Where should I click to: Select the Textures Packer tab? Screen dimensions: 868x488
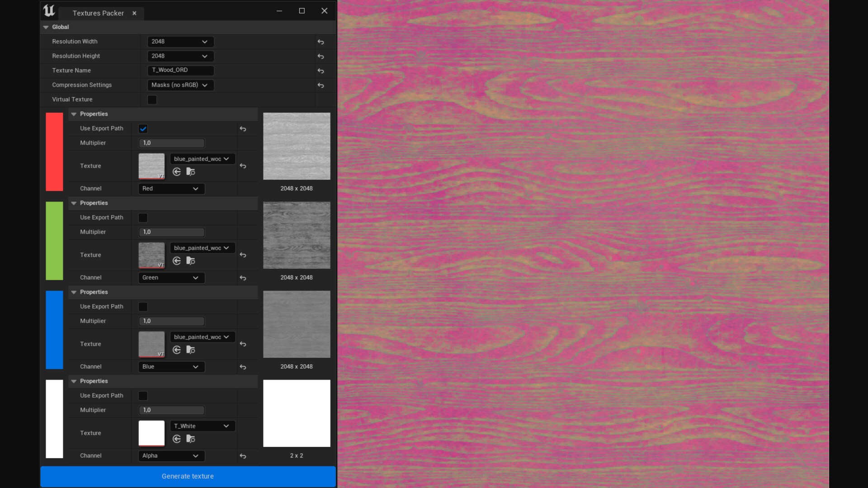98,13
